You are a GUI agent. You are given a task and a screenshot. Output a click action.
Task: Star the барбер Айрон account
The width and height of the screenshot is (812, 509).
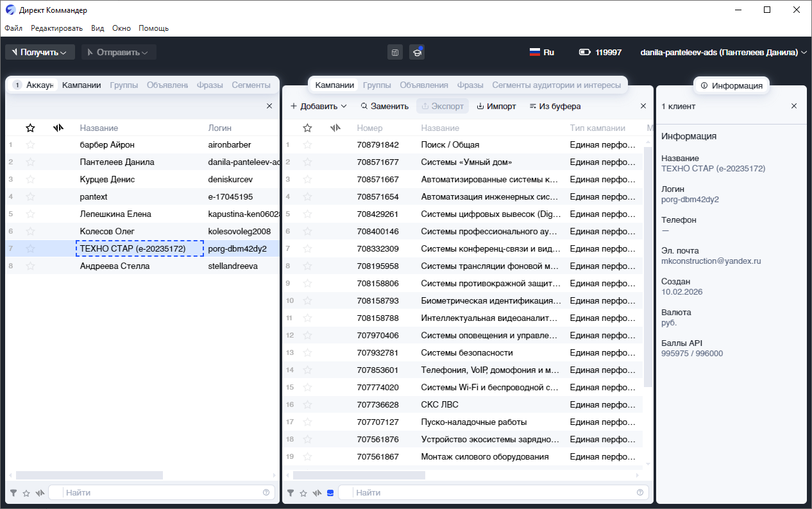click(x=30, y=145)
